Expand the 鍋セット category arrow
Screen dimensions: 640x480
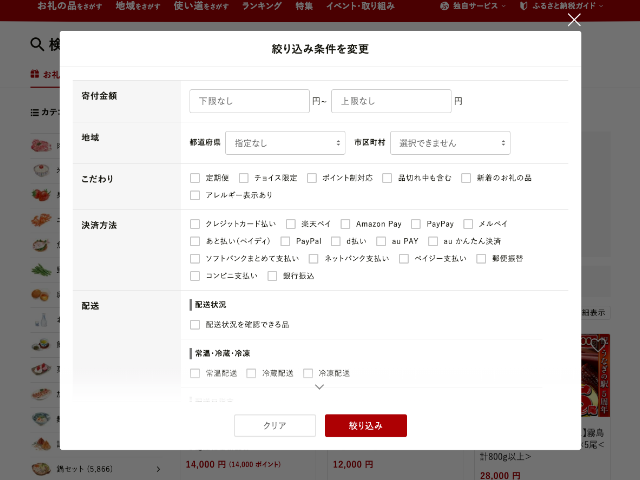tap(158, 469)
